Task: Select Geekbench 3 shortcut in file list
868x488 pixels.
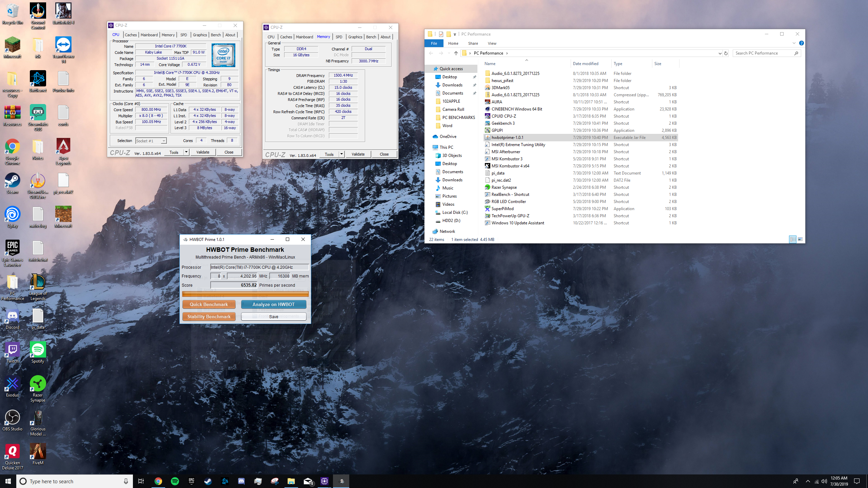Action: (580, 123)
